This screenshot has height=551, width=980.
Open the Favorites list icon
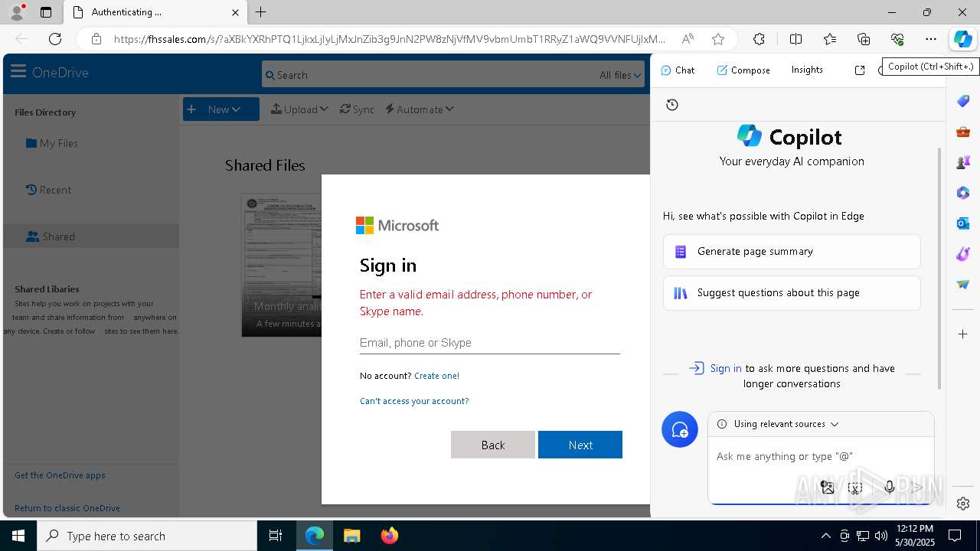(x=830, y=39)
